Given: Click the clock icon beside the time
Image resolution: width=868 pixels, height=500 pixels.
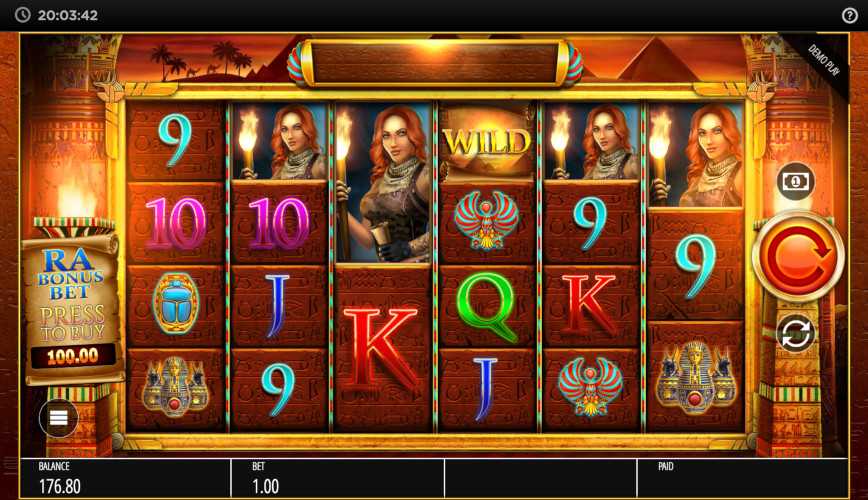Looking at the screenshot, I should click(23, 15).
